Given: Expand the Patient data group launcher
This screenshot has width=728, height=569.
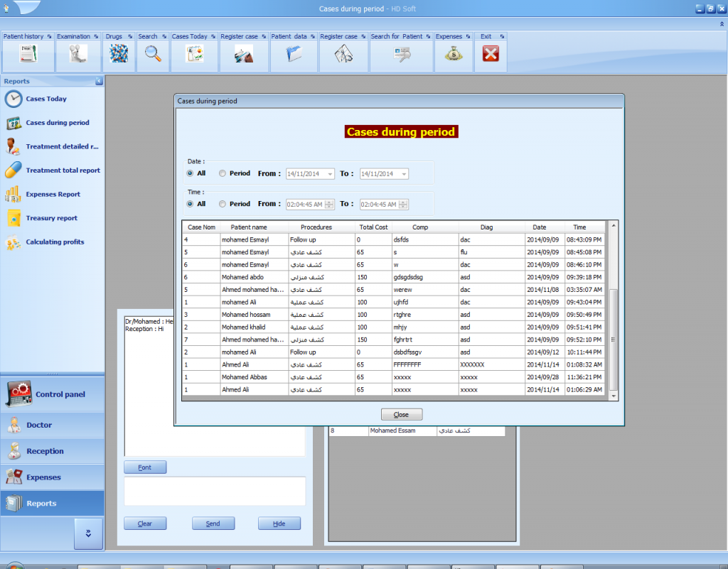Looking at the screenshot, I should (x=313, y=36).
